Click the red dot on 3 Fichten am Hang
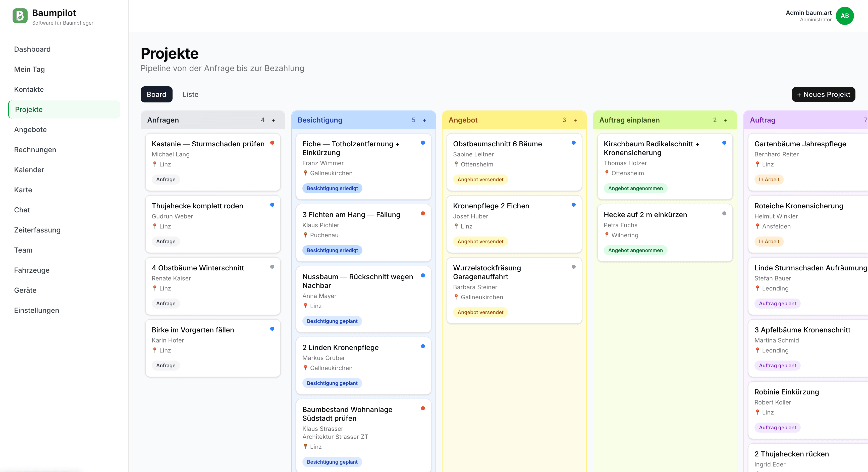Image resolution: width=868 pixels, height=472 pixels. pyautogui.click(x=423, y=214)
